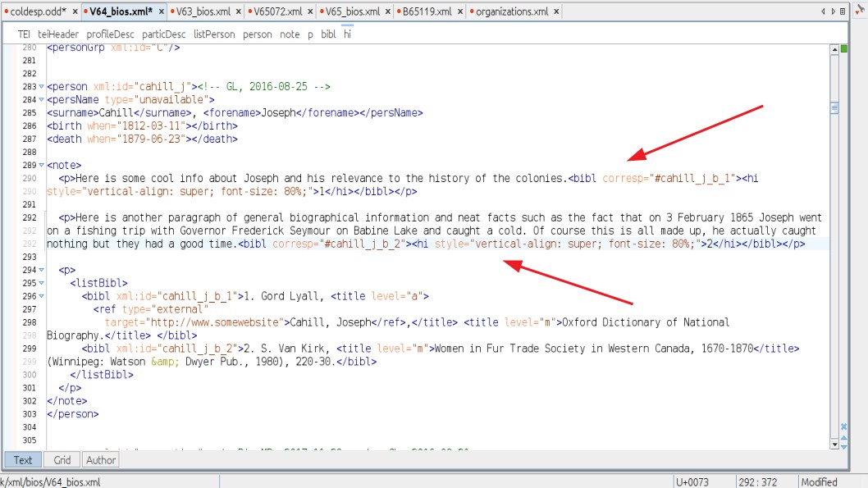Click the vertical scrollbar thumb
Viewport: 868px width, 488px height.
pos(834,107)
